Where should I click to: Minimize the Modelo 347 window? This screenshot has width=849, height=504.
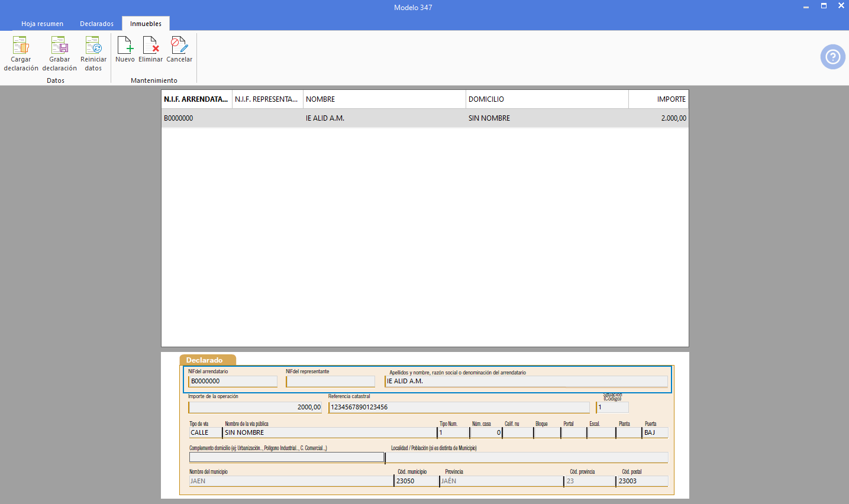click(x=806, y=7)
